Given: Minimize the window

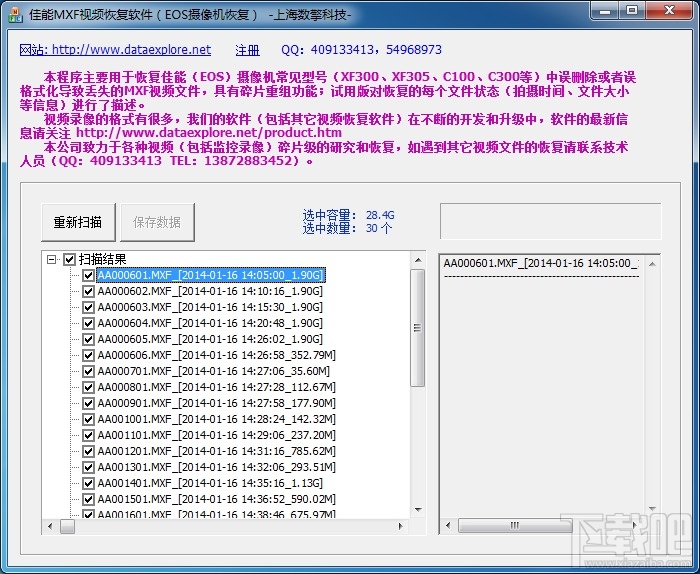Looking at the screenshot, I should 605,11.
